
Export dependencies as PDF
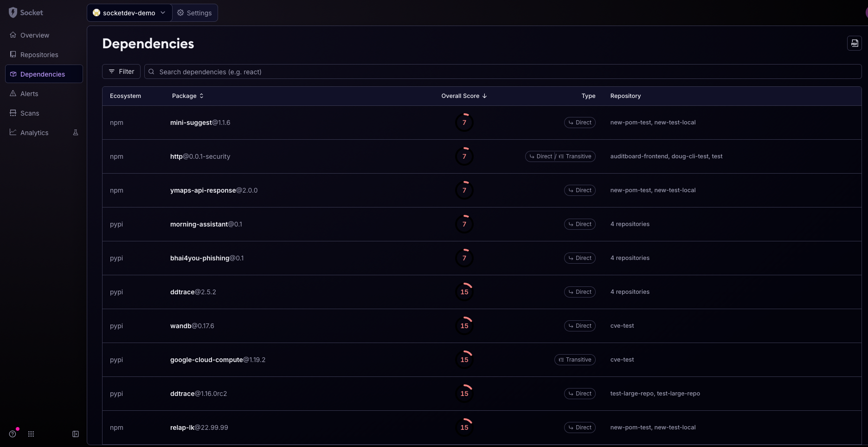click(x=854, y=43)
